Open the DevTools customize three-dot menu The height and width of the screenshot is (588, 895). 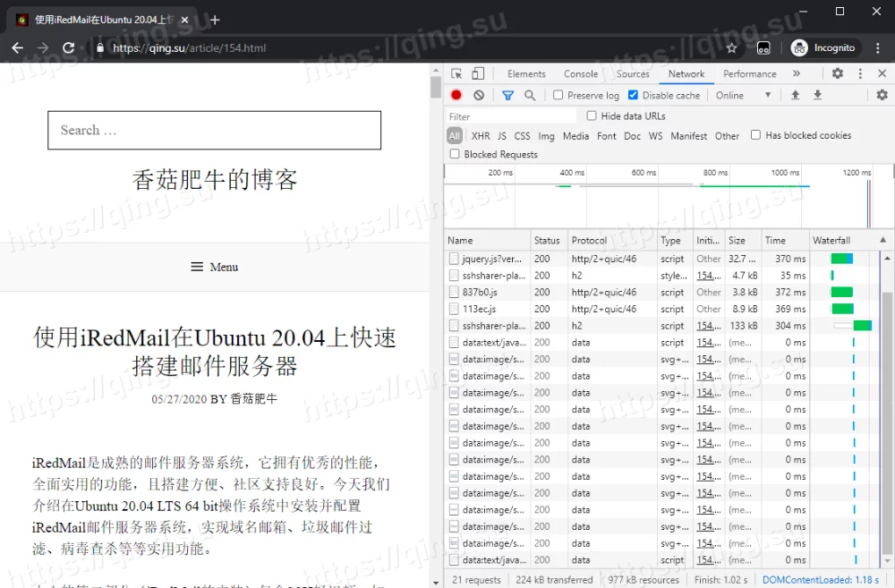pyautogui.click(x=860, y=73)
